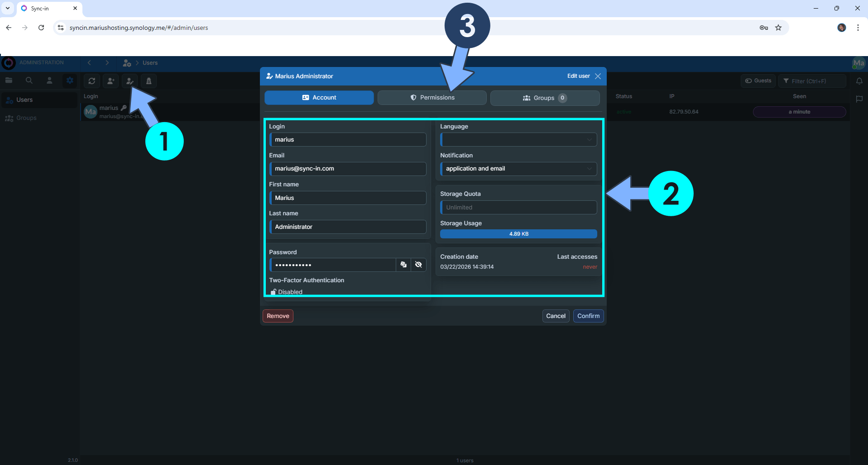Select the files icon in sidebar
Image resolution: width=868 pixels, height=465 pixels.
point(9,80)
